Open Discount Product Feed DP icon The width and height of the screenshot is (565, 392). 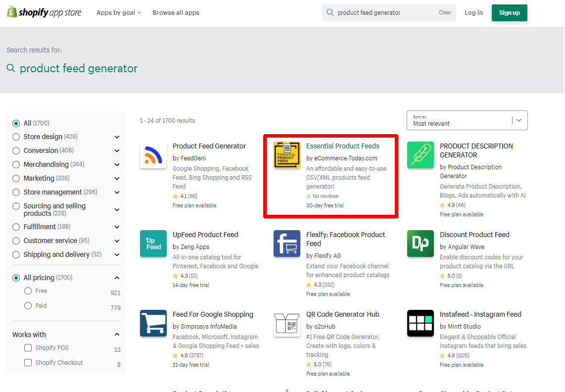[421, 244]
